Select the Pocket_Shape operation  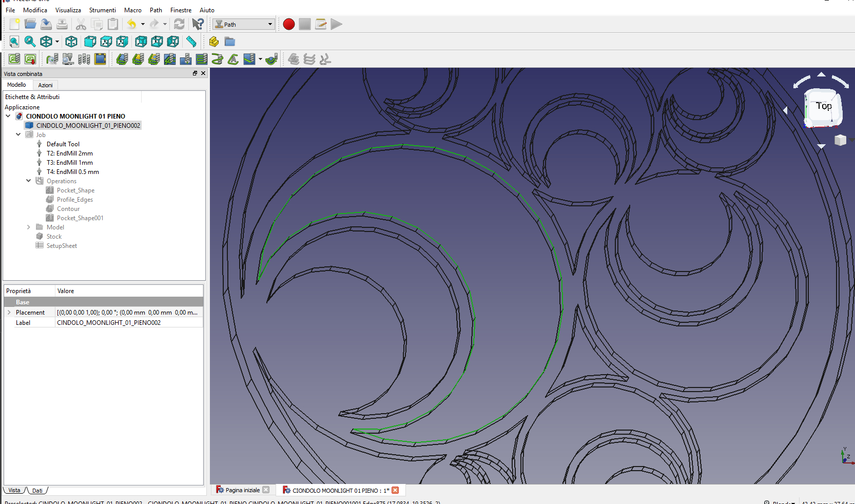click(75, 190)
